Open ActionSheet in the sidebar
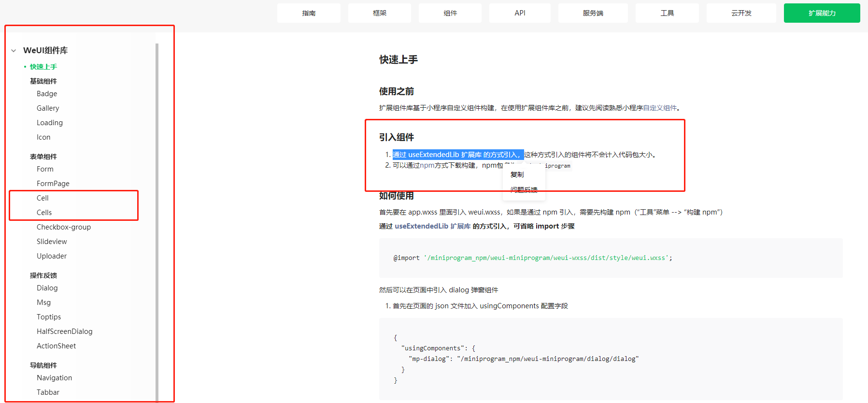This screenshot has height=403, width=868. [x=57, y=346]
